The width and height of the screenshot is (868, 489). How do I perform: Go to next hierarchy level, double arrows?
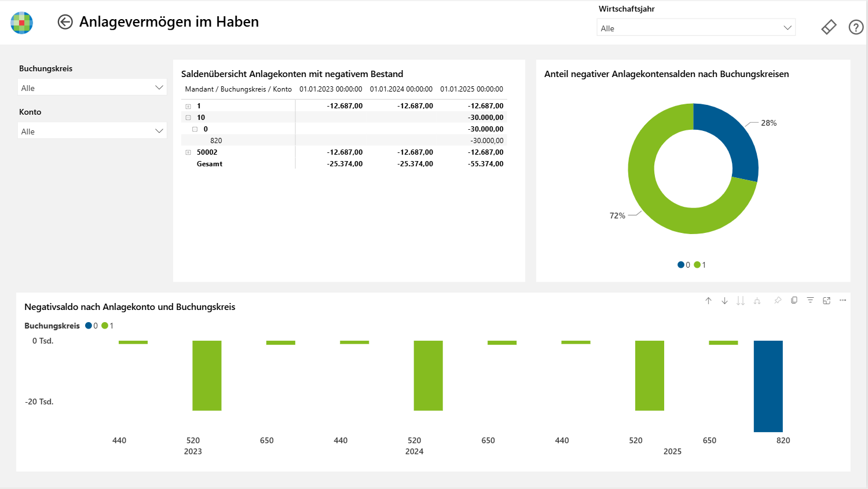click(x=741, y=301)
